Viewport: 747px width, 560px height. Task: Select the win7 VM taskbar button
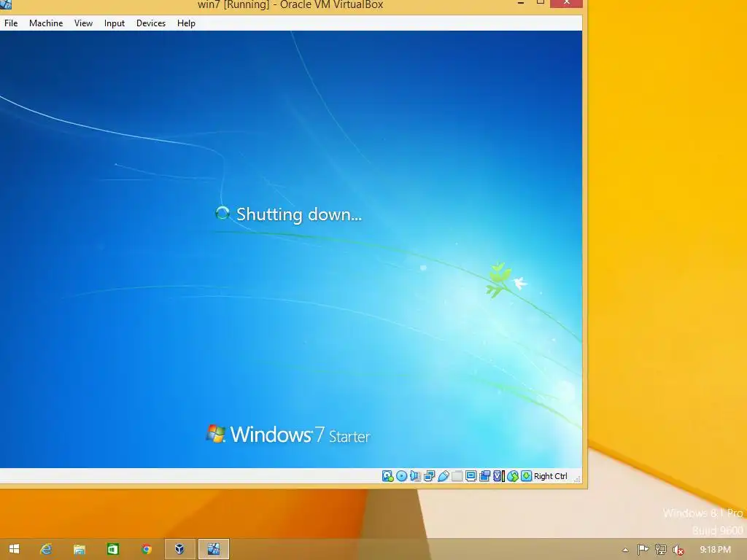coord(214,549)
